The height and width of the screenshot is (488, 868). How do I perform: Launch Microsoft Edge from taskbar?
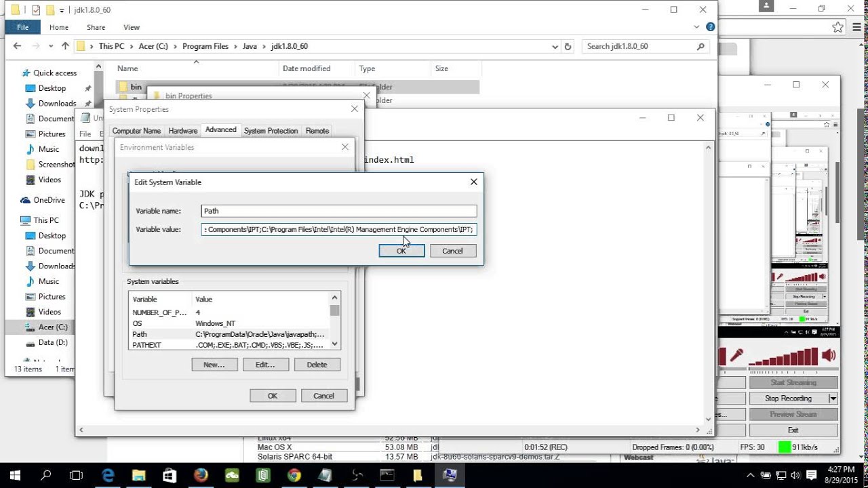point(108,475)
